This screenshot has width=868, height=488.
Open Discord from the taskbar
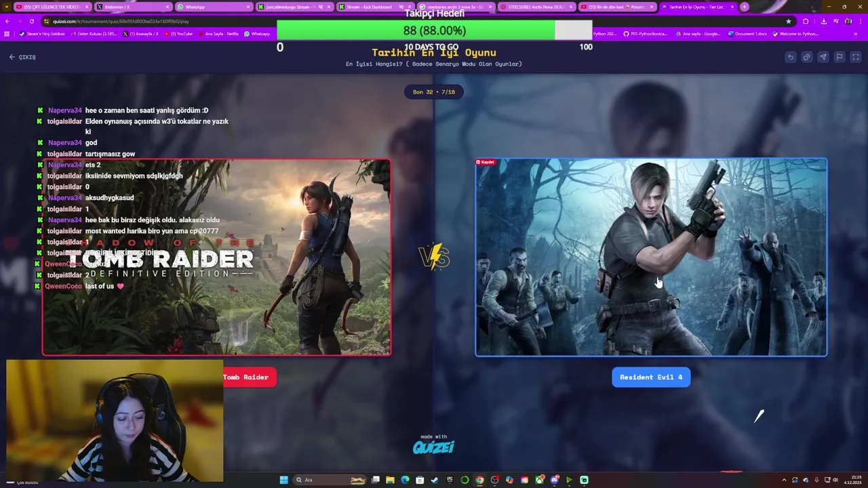(x=554, y=480)
